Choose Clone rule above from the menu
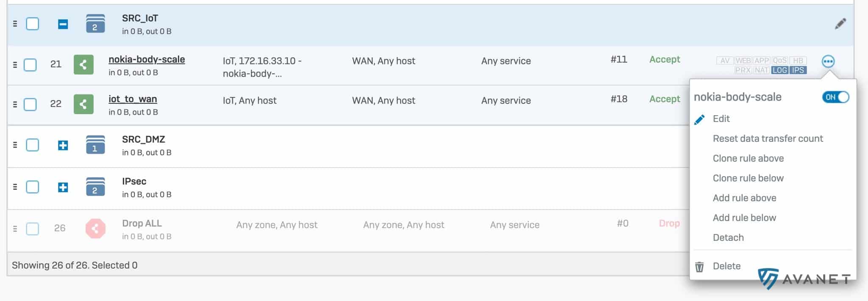The height and width of the screenshot is (301, 868). tap(748, 158)
